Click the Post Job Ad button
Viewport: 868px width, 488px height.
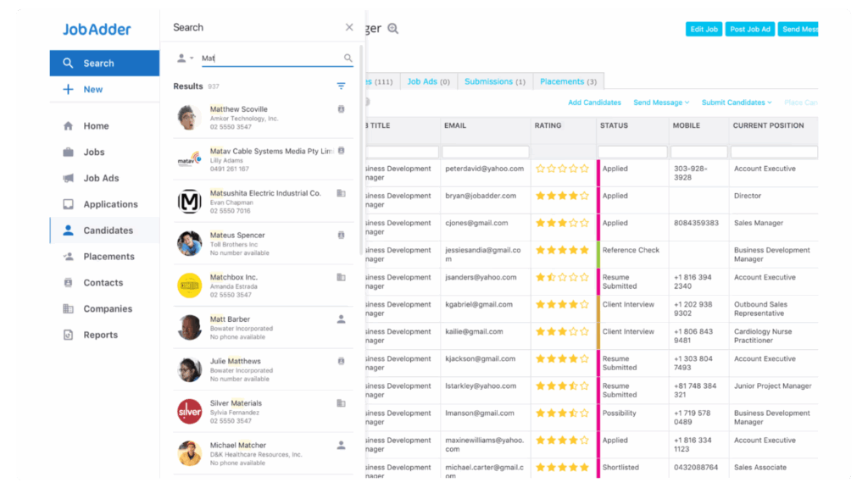click(x=750, y=29)
